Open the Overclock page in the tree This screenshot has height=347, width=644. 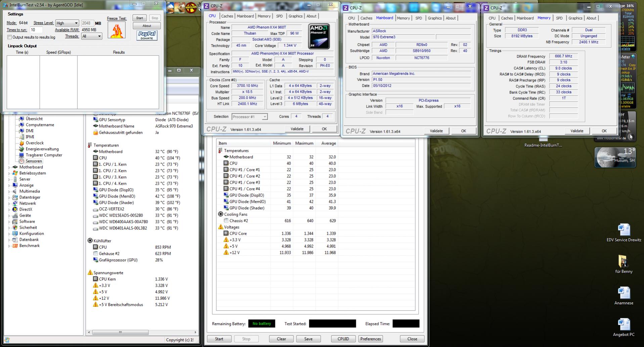point(35,143)
